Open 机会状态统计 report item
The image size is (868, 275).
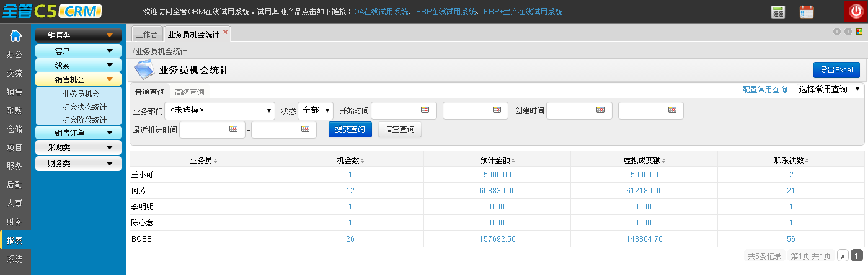[x=84, y=107]
